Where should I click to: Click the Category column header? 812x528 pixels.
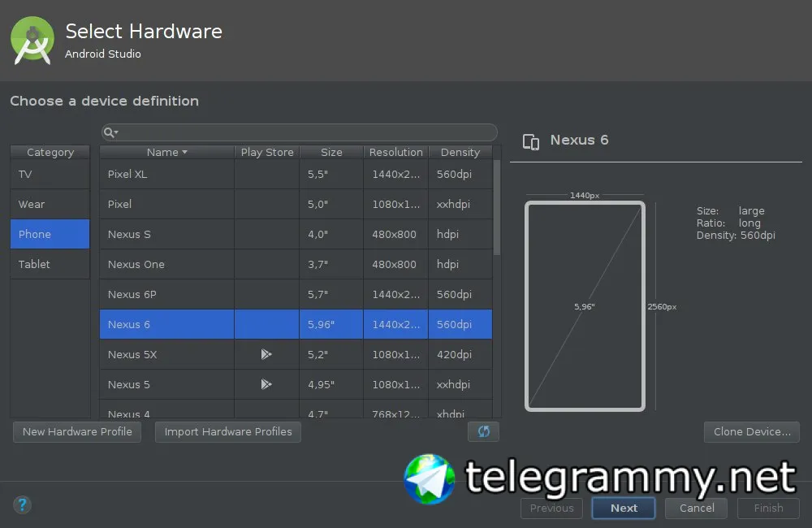pyautogui.click(x=50, y=153)
